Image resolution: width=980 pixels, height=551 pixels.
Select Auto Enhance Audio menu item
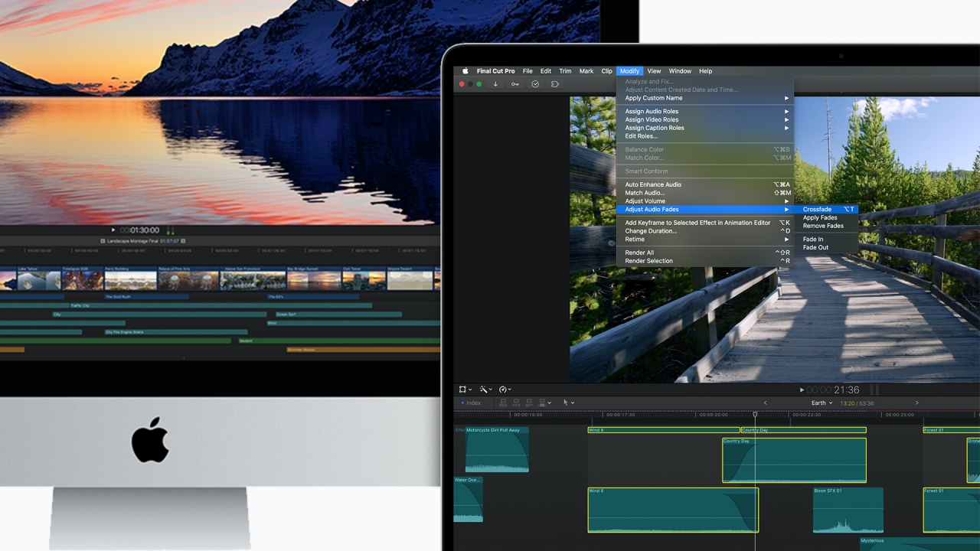(x=653, y=184)
